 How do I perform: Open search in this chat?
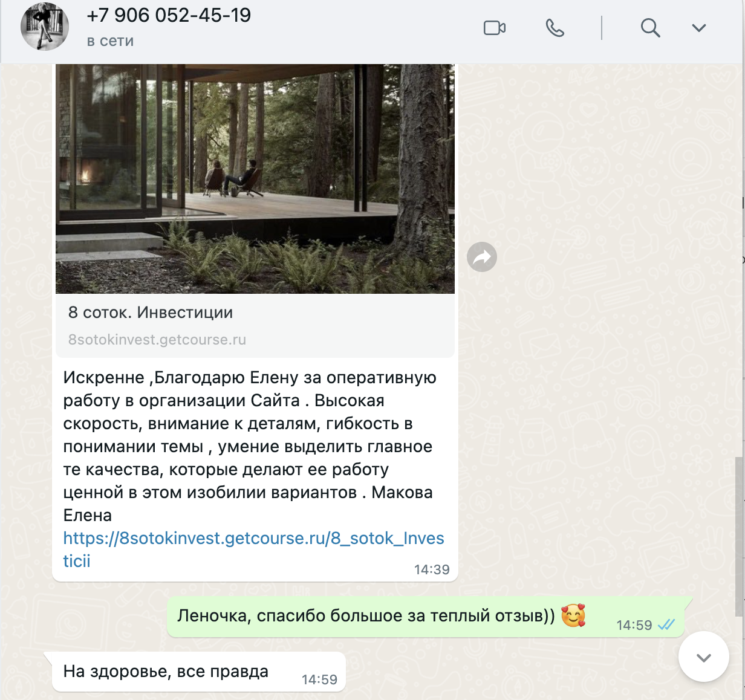coord(650,28)
